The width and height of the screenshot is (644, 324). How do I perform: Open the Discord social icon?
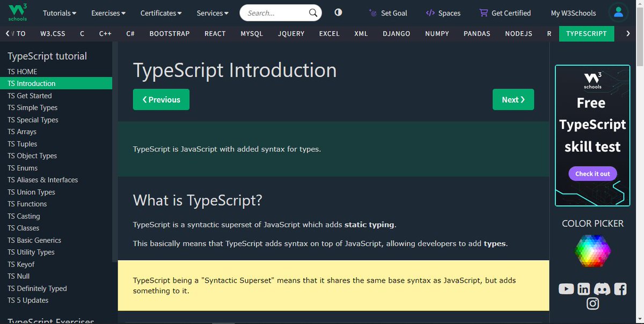[x=602, y=289]
